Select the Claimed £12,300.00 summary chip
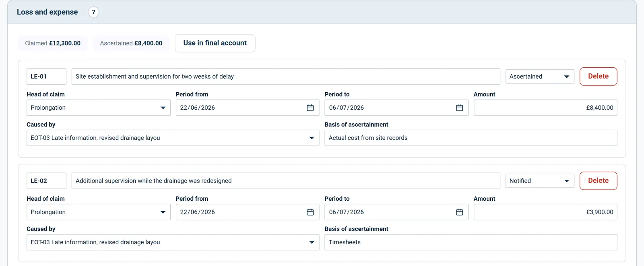The height and width of the screenshot is (266, 644). point(53,43)
